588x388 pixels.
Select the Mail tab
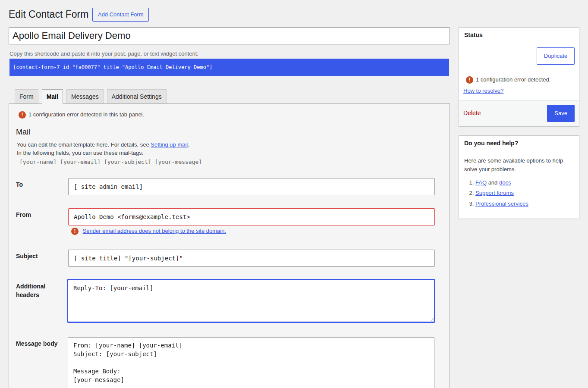coord(52,97)
